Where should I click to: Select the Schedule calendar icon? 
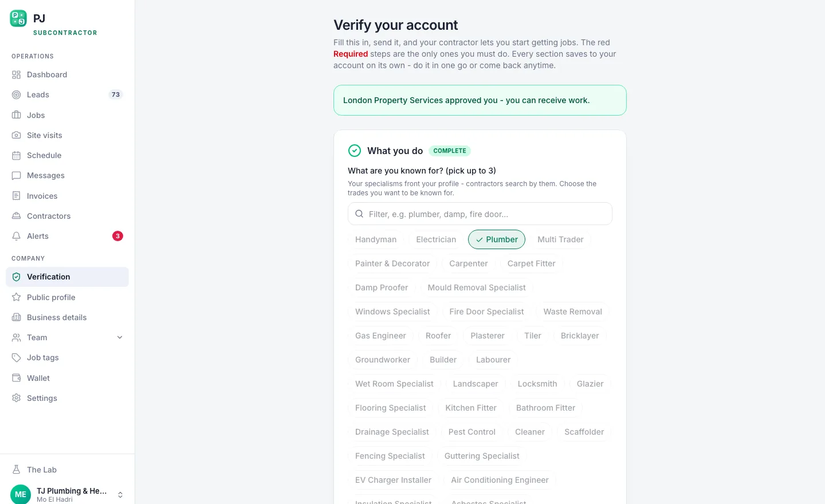[16, 155]
